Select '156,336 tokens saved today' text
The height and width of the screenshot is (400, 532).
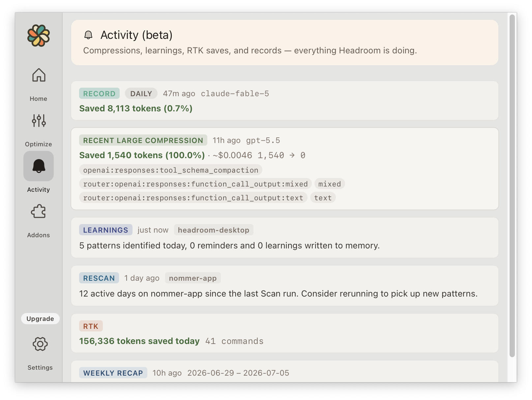coord(139,341)
